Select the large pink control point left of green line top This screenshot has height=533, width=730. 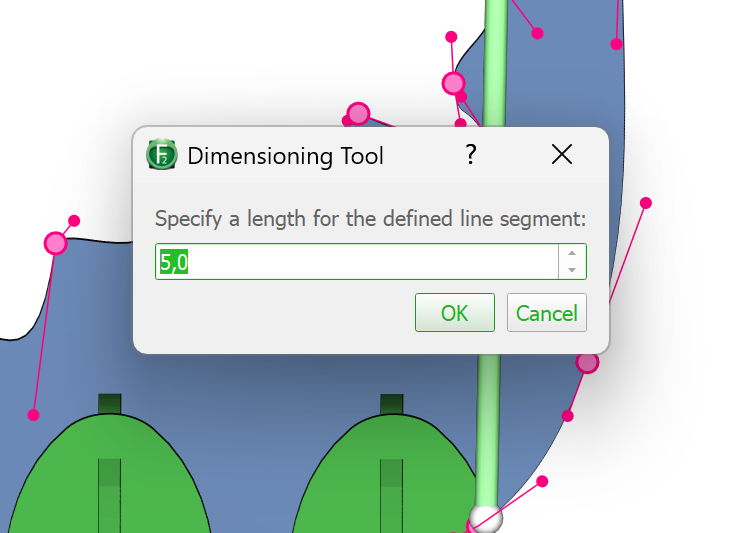(453, 83)
